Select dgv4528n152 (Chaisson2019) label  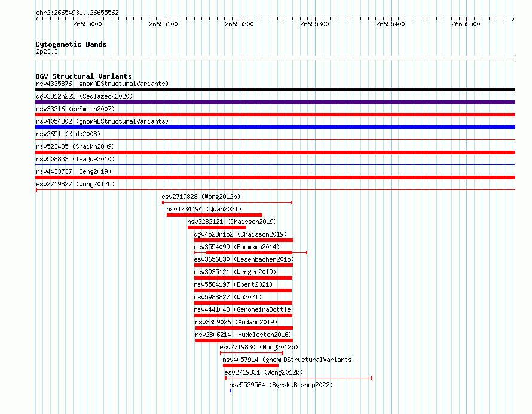click(240, 234)
